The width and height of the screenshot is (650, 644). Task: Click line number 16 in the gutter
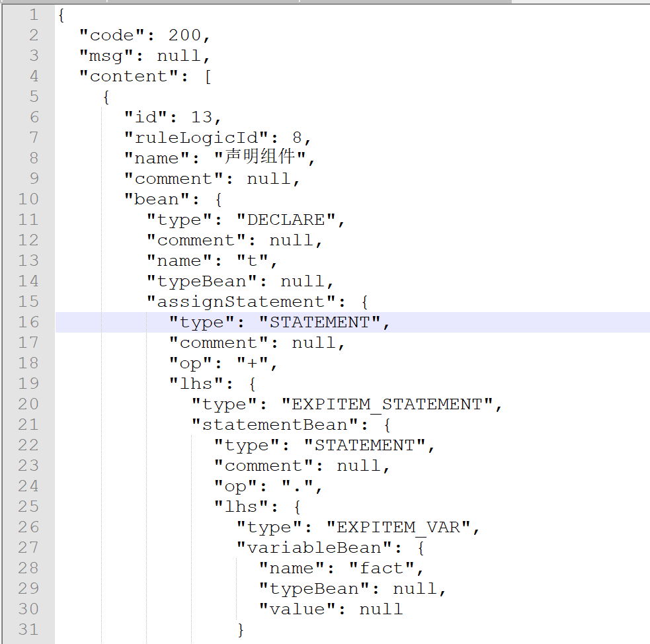pyautogui.click(x=28, y=322)
